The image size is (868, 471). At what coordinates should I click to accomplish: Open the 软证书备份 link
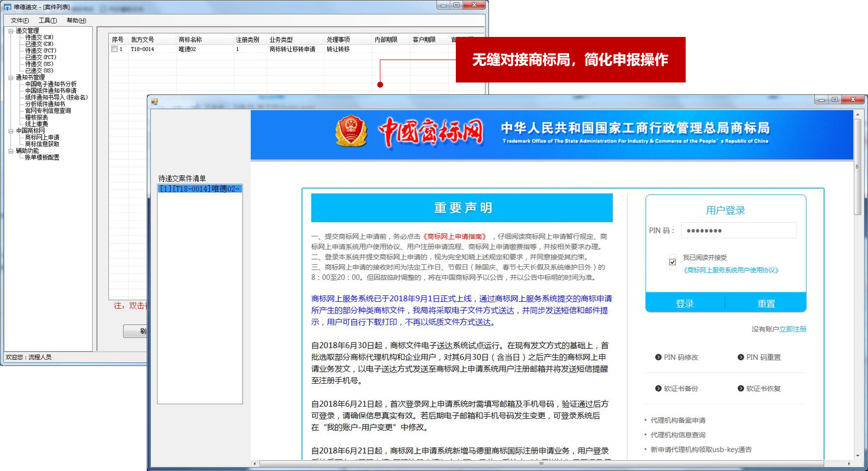click(677, 389)
